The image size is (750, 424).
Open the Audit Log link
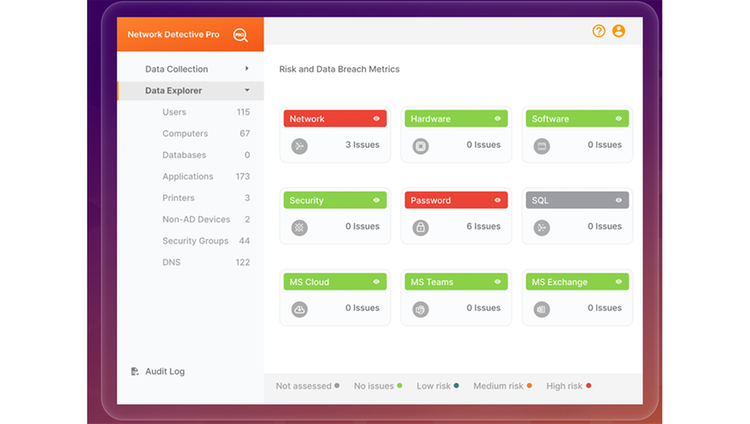(165, 371)
